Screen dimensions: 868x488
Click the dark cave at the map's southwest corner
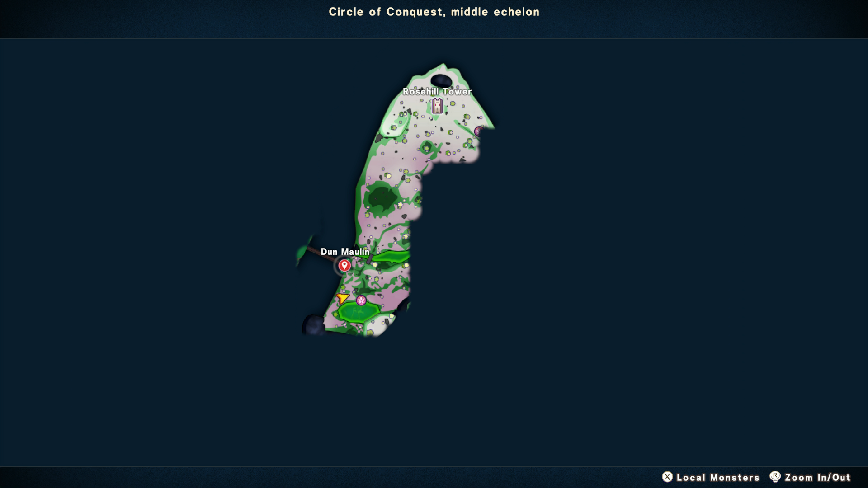click(313, 325)
